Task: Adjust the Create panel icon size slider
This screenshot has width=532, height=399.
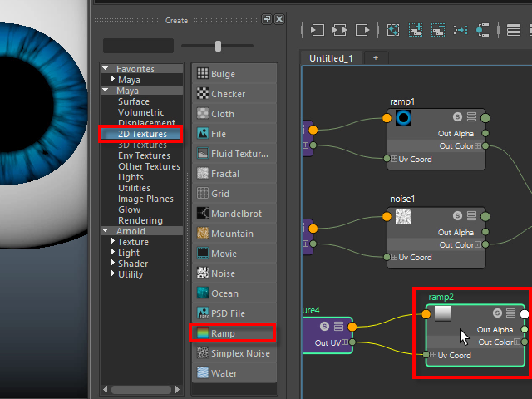Action: click(218, 46)
